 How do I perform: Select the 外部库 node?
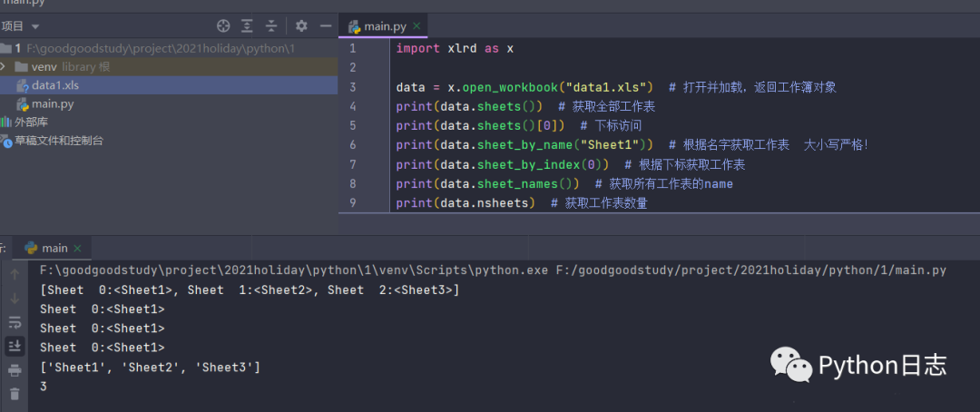pyautogui.click(x=25, y=122)
